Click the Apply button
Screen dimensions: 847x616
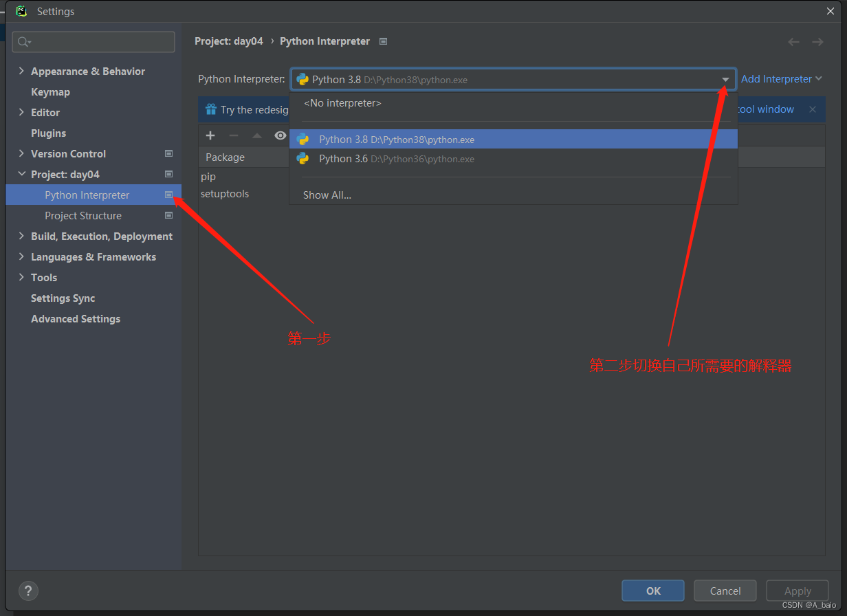tap(797, 591)
